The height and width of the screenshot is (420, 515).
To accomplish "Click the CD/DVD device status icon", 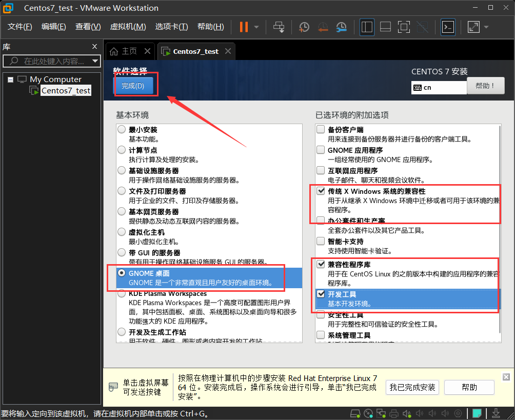I will click(x=367, y=413).
